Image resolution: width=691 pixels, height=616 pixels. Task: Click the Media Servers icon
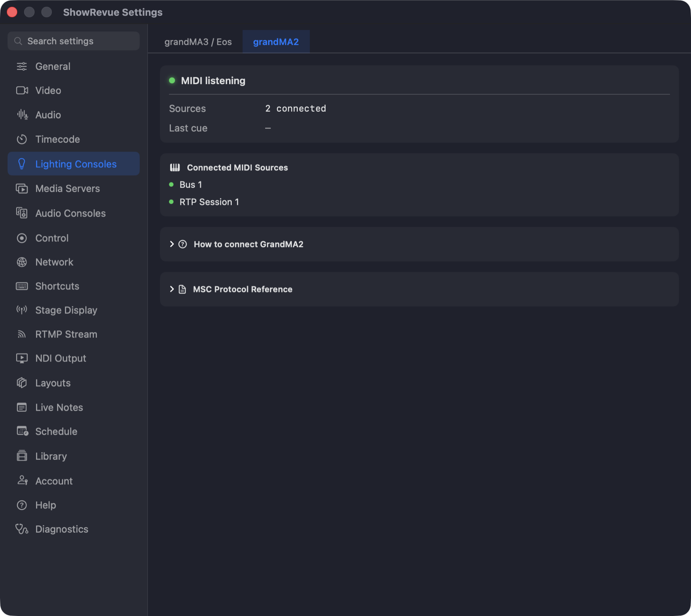(22, 189)
